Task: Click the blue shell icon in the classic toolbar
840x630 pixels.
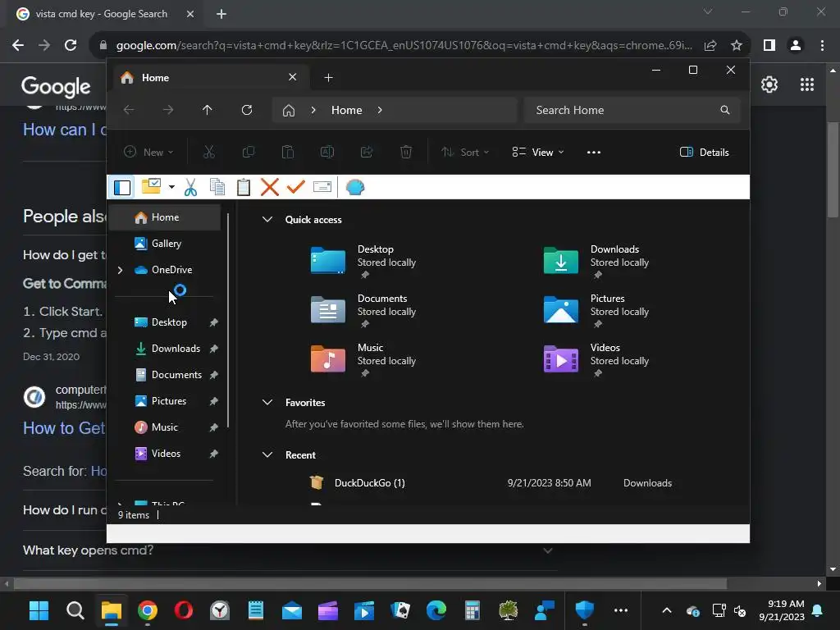Action: [x=355, y=188]
